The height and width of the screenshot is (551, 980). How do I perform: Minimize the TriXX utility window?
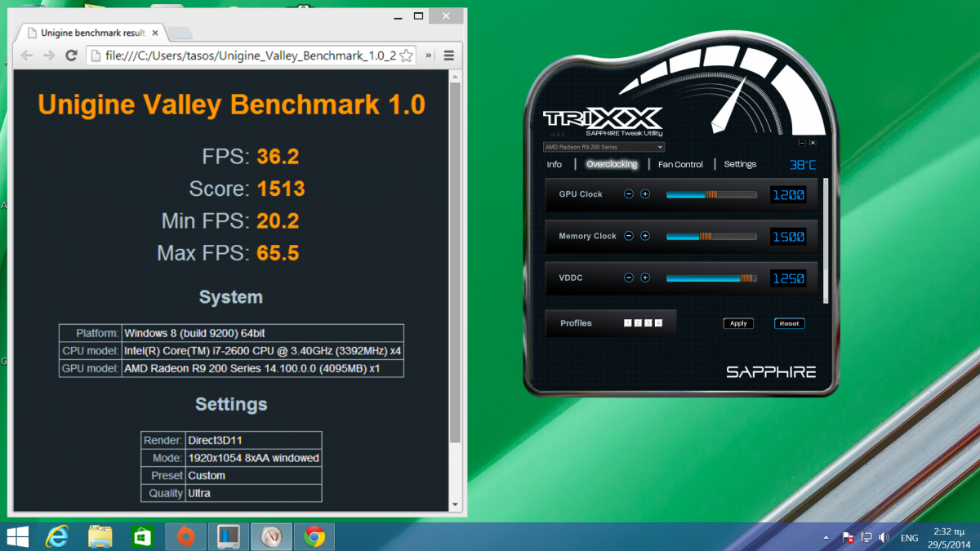coord(802,143)
